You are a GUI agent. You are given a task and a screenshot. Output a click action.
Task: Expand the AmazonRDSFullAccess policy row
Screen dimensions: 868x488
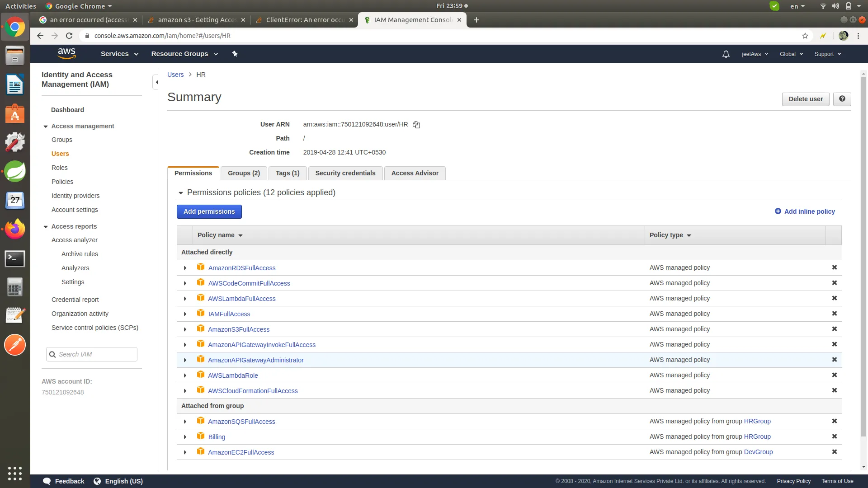click(x=185, y=268)
